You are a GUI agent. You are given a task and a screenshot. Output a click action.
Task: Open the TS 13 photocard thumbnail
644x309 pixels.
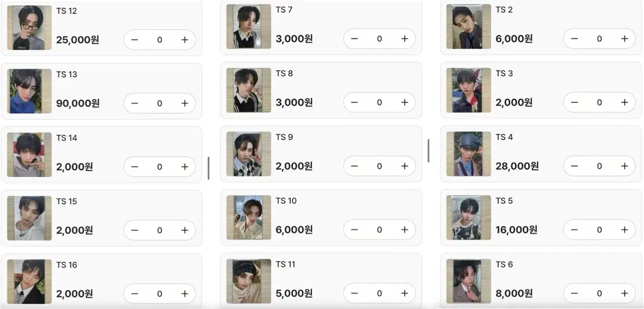coord(30,91)
